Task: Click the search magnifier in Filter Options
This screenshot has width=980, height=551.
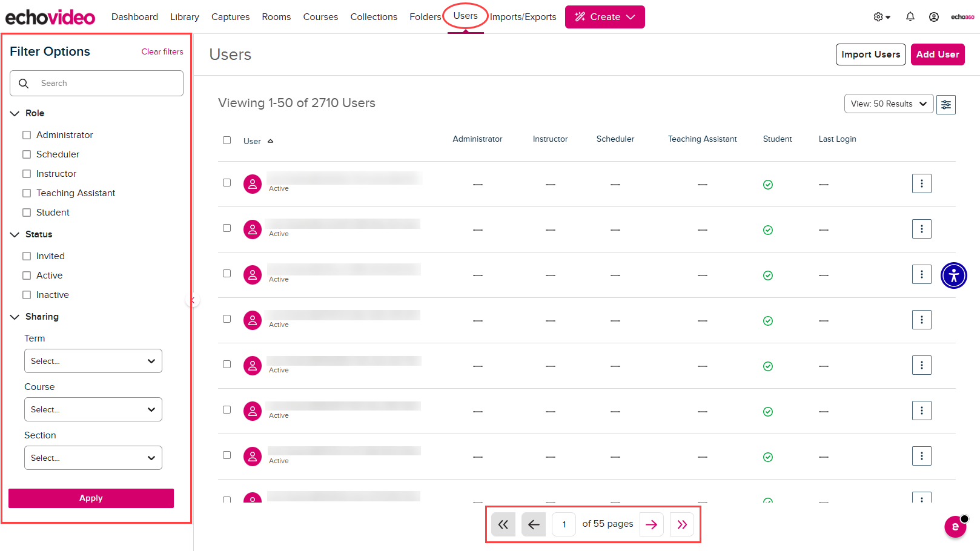Action: point(24,83)
